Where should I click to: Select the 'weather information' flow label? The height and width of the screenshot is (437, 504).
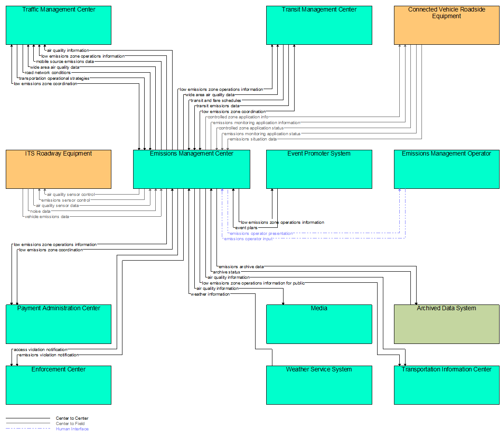(x=210, y=294)
